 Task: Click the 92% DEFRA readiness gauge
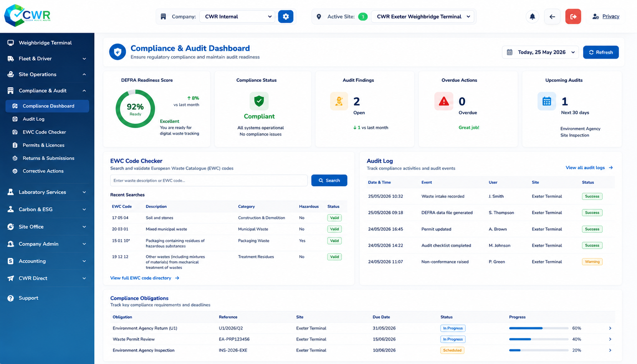(135, 109)
